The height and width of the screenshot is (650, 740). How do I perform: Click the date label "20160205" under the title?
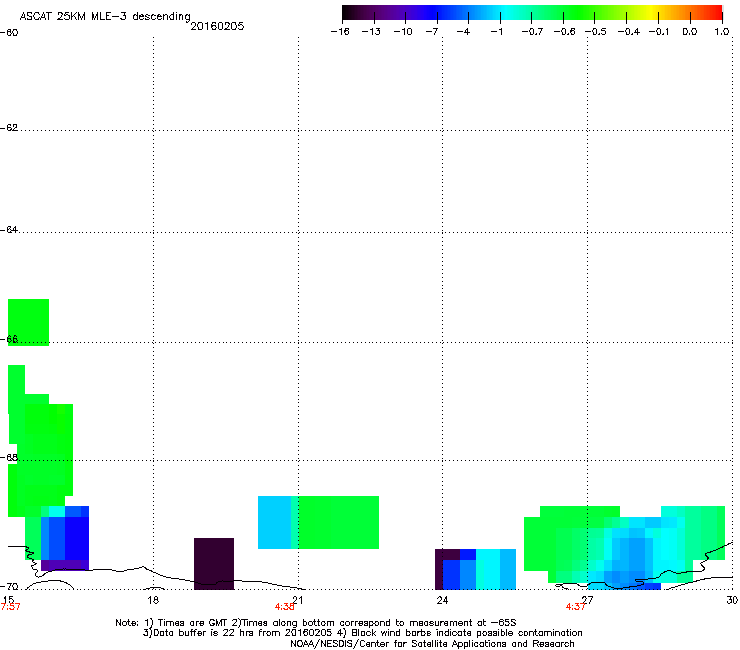click(x=217, y=26)
